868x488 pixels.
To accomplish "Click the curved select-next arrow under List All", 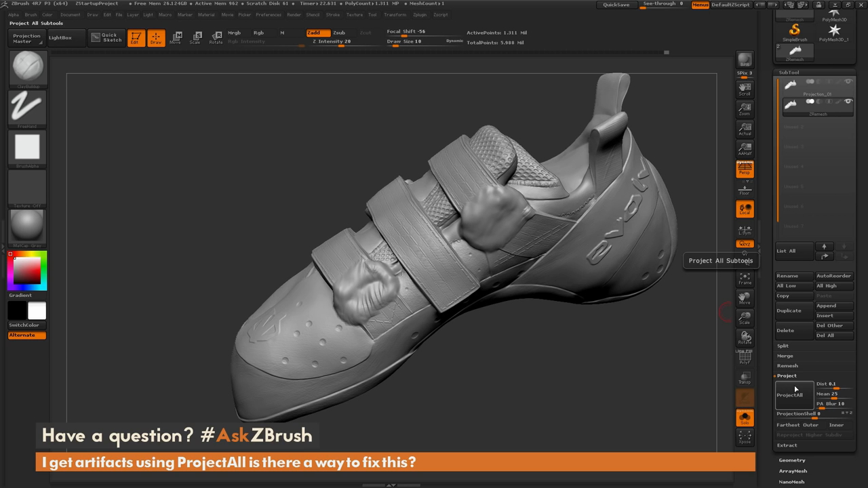I will click(824, 256).
